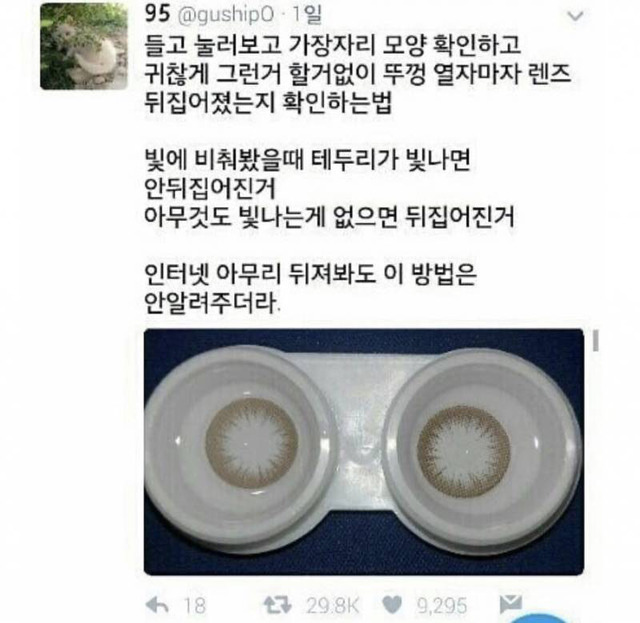View replies by clicking count 18

click(194, 605)
